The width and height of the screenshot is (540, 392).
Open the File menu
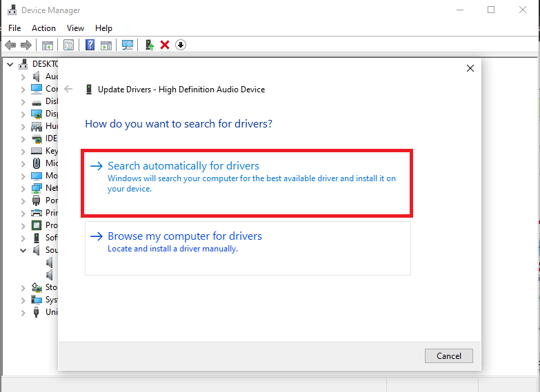[x=14, y=28]
